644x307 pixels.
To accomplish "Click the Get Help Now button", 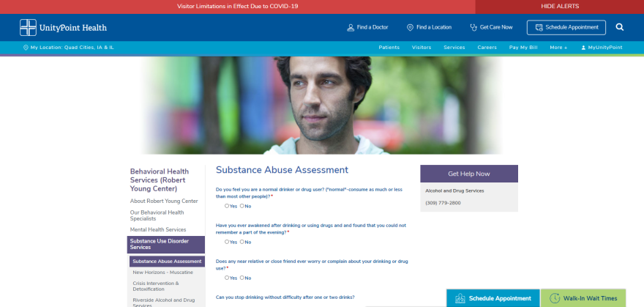I will [469, 174].
